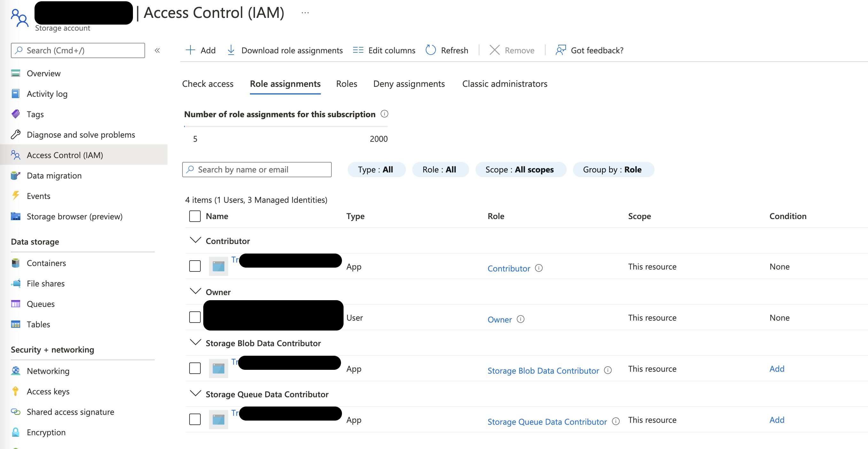
Task: Sort by the Name column header
Action: [x=217, y=216]
